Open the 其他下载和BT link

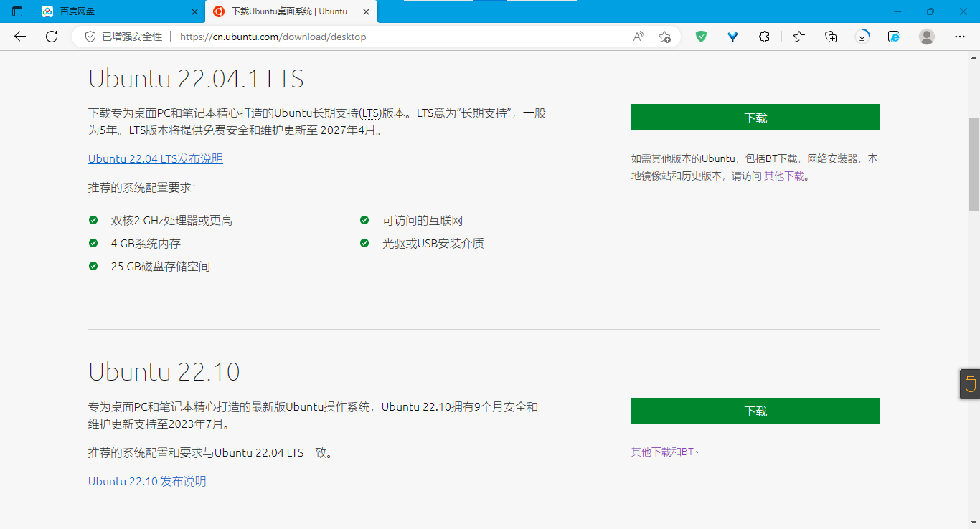664,452
